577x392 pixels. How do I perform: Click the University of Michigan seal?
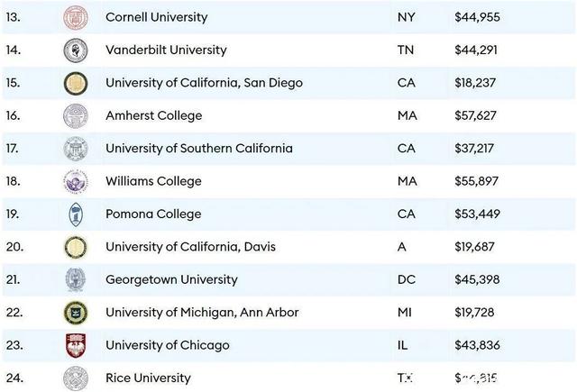point(76,313)
